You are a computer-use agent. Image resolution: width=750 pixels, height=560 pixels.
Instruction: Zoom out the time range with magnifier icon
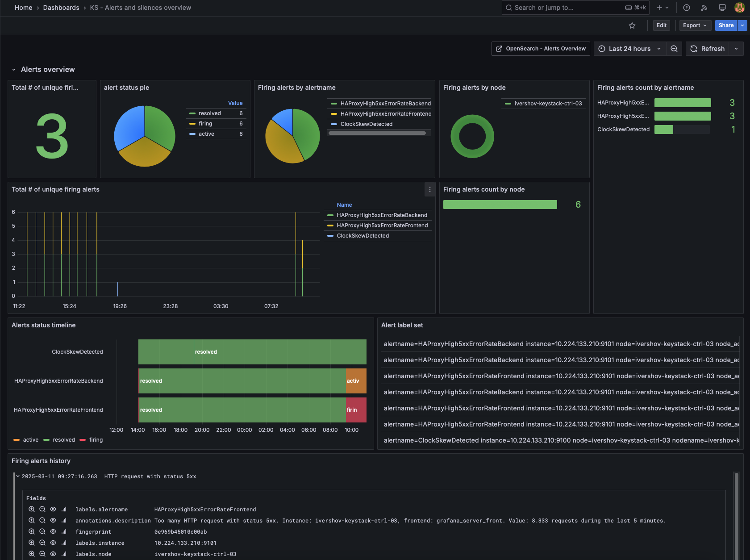pos(674,49)
